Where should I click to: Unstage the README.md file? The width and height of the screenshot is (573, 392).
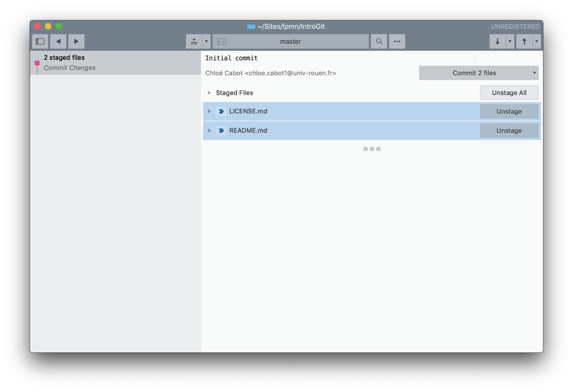pyautogui.click(x=509, y=130)
